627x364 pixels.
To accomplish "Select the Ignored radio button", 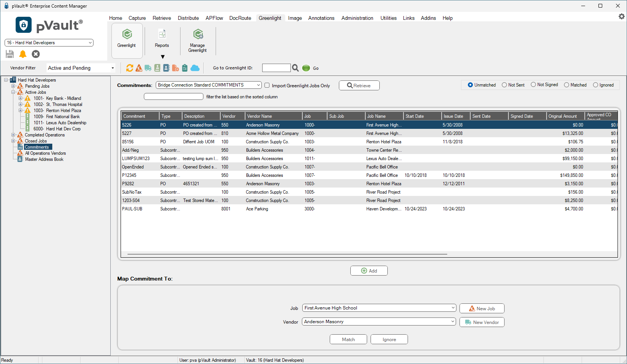I will [x=596, y=85].
